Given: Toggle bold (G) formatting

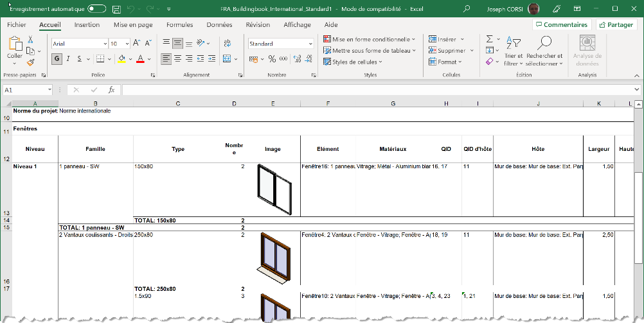Looking at the screenshot, I should pyautogui.click(x=57, y=58).
